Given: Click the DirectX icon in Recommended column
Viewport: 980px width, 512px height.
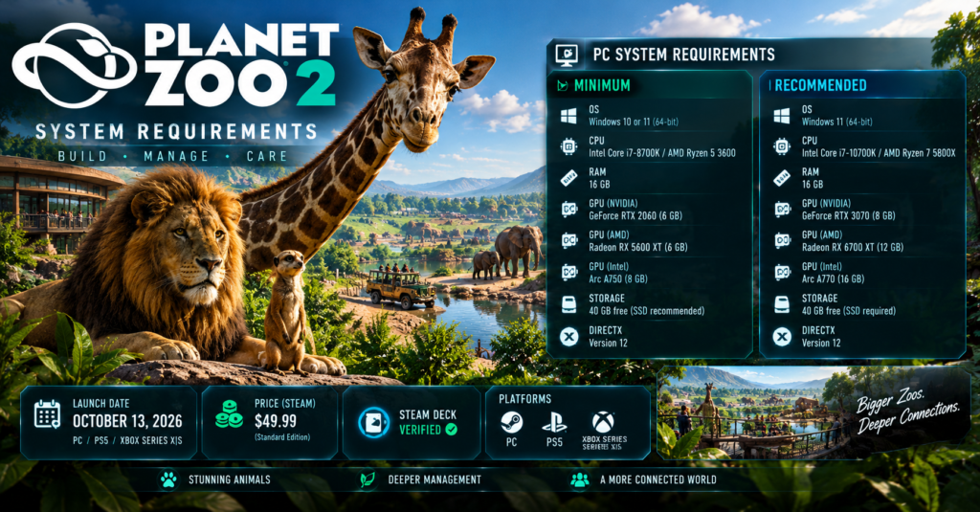Looking at the screenshot, I should [782, 337].
